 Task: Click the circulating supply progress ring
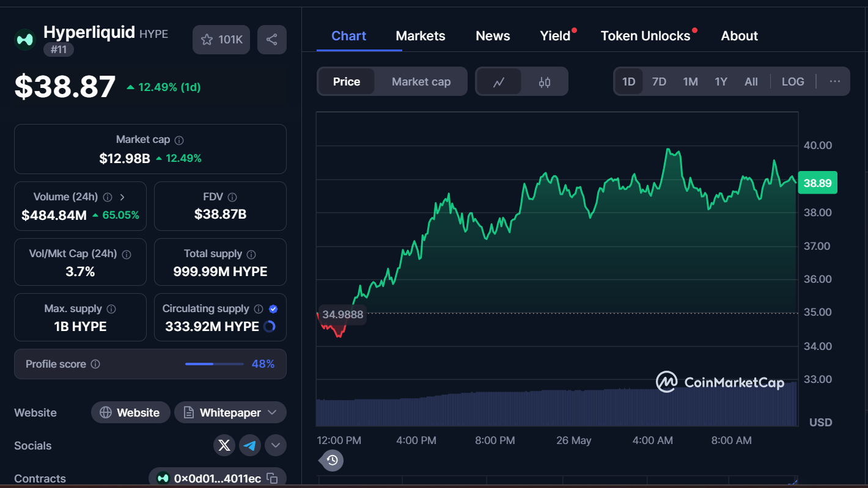(x=269, y=327)
